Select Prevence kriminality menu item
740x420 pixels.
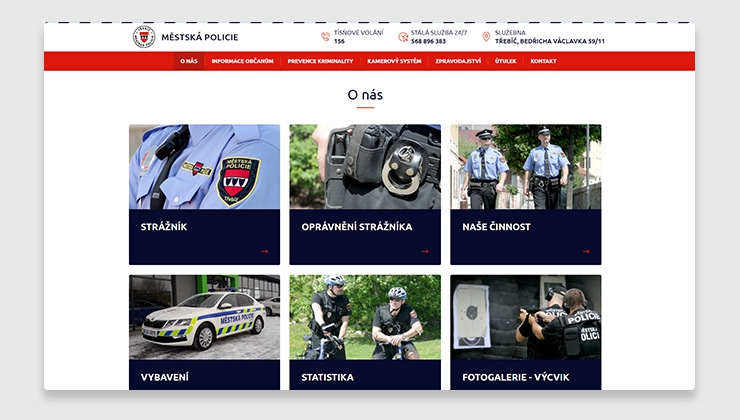[320, 61]
